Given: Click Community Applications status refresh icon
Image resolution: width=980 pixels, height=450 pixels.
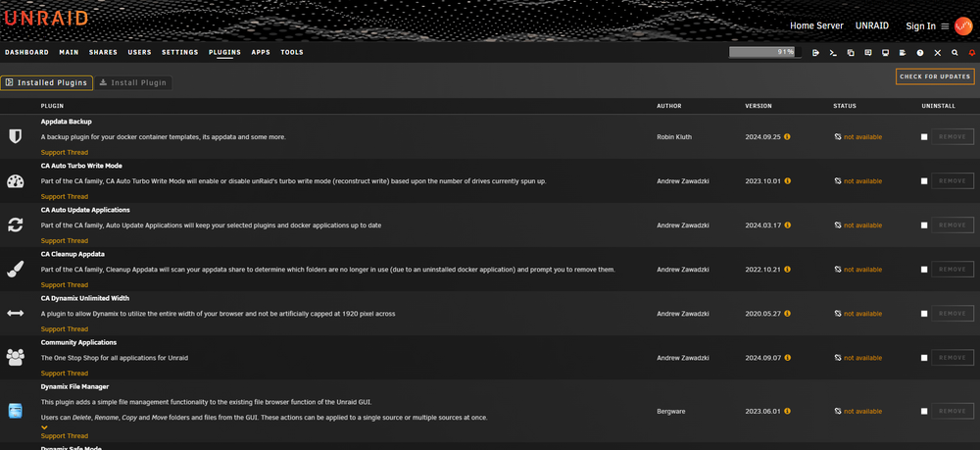Looking at the screenshot, I should pos(838,358).
